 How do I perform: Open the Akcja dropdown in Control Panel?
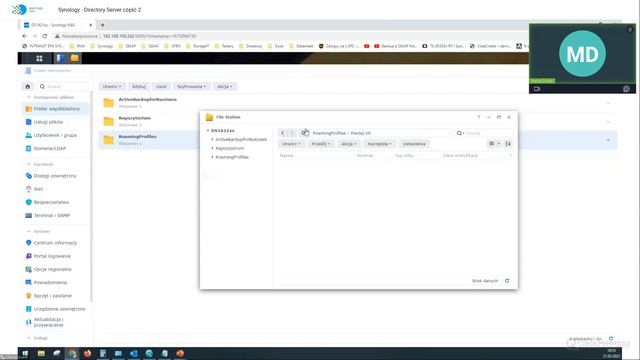click(x=224, y=87)
